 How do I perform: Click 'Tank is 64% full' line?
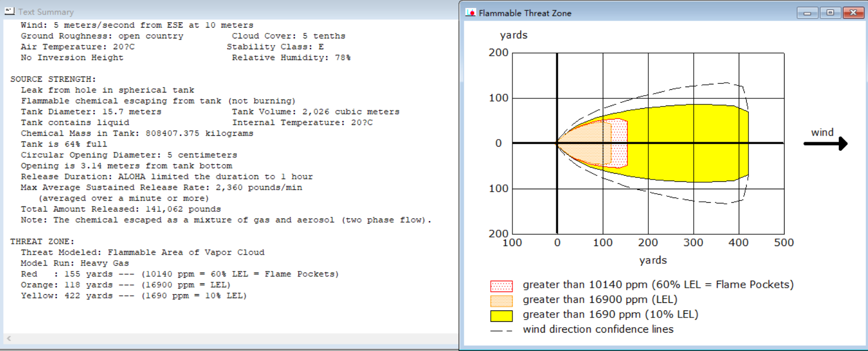[64, 144]
